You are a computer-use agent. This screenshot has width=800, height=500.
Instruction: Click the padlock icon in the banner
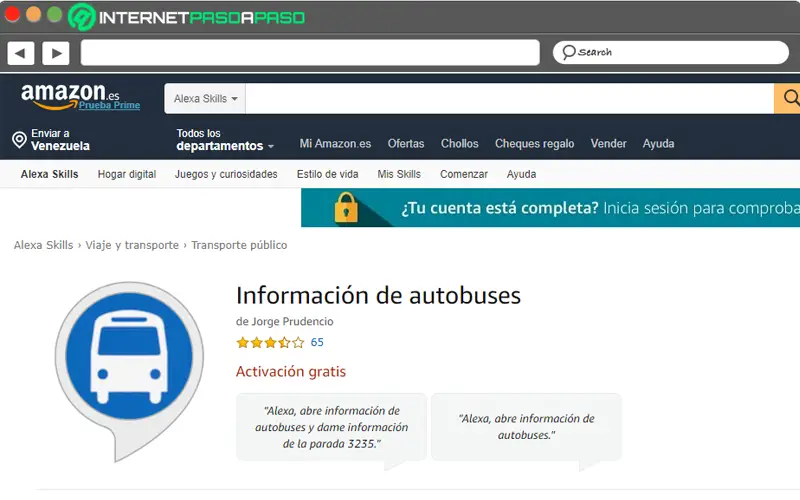coord(346,208)
